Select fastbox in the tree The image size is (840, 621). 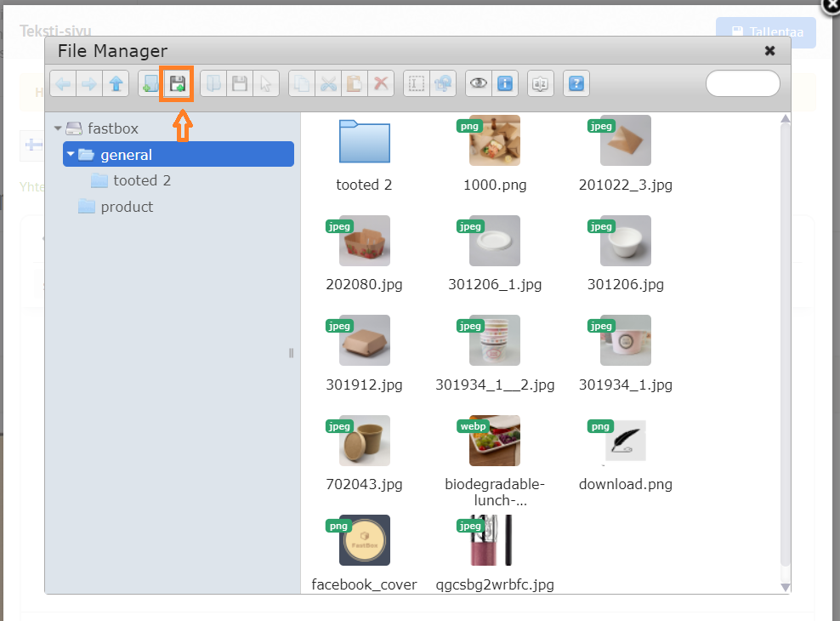113,128
